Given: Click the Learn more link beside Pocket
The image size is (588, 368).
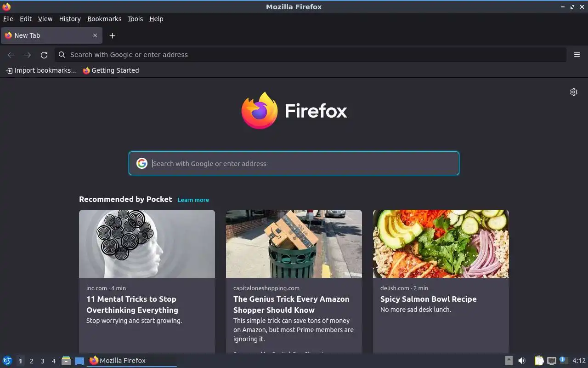Looking at the screenshot, I should click(x=193, y=200).
